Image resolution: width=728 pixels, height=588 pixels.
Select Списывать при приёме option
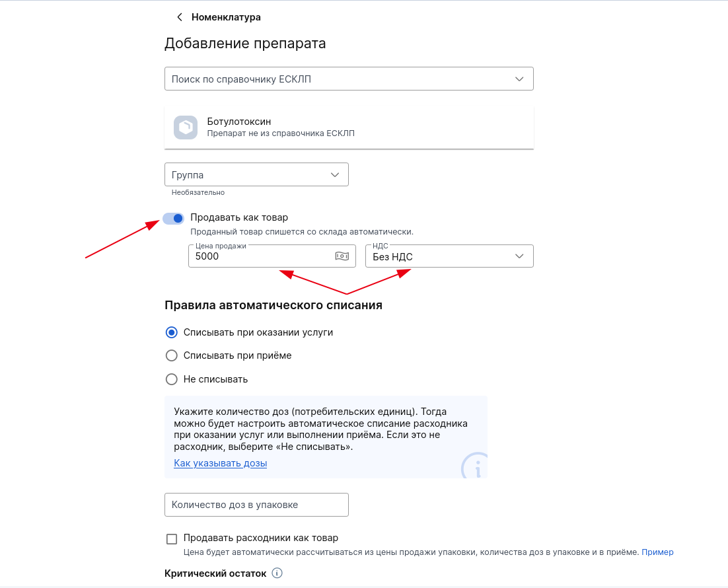tap(171, 355)
